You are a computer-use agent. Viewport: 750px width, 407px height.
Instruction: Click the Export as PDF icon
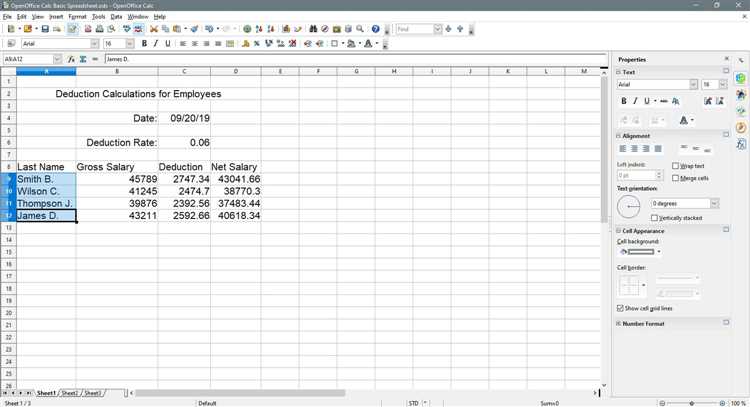(88, 29)
